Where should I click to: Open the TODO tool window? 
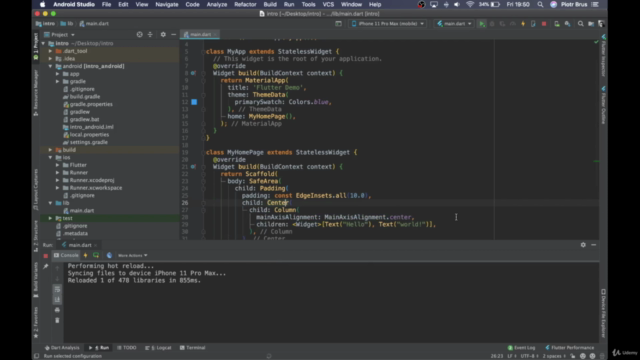[x=127, y=348]
